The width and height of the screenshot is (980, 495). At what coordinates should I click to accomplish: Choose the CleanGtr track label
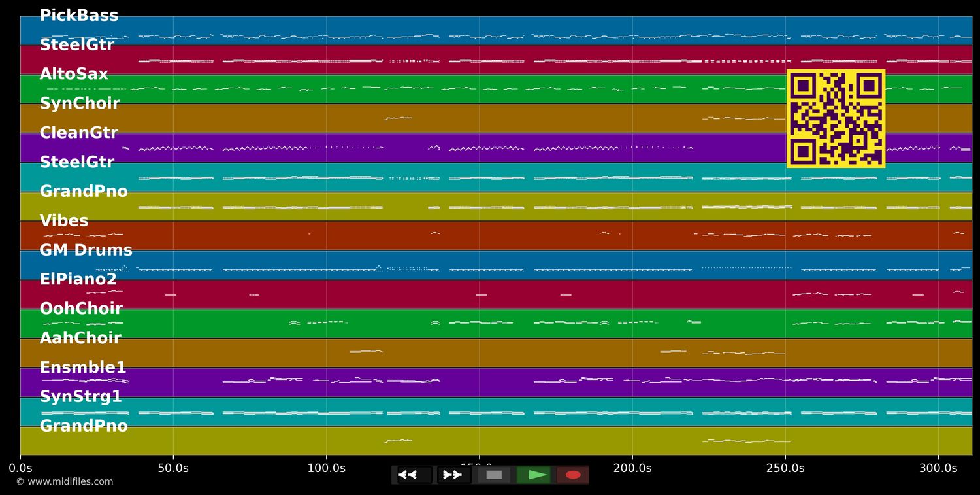[x=78, y=133]
